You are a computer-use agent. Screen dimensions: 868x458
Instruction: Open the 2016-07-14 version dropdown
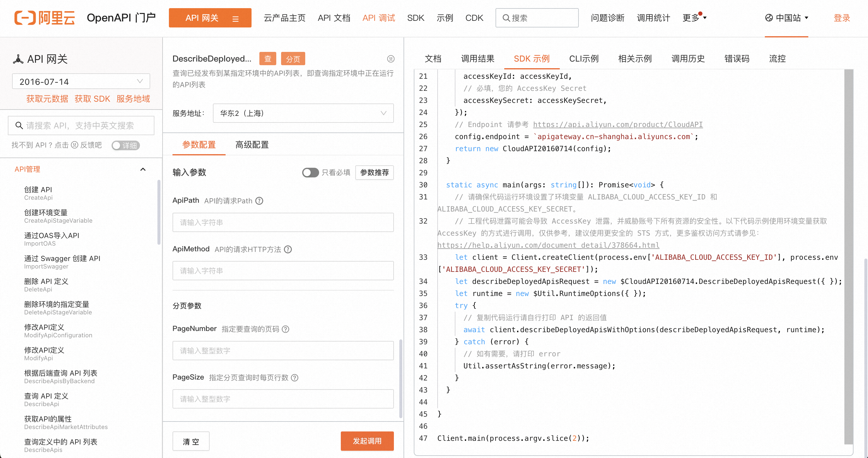(81, 81)
